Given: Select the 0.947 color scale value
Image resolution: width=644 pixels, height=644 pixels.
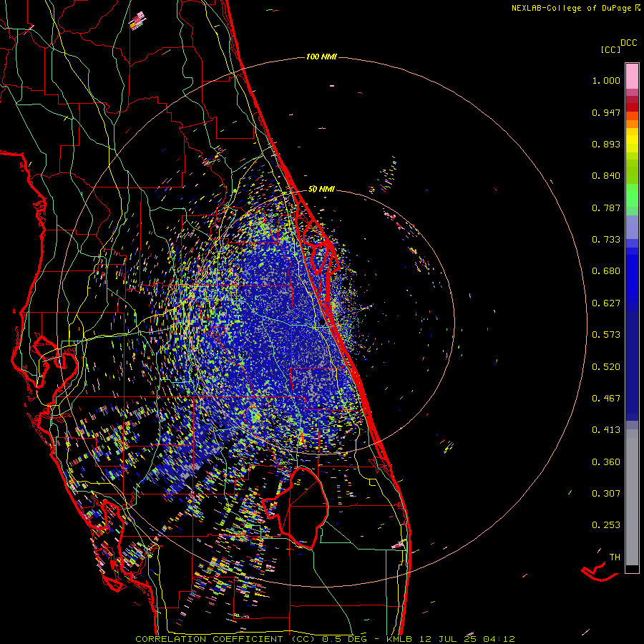Looking at the screenshot, I should (x=606, y=112).
